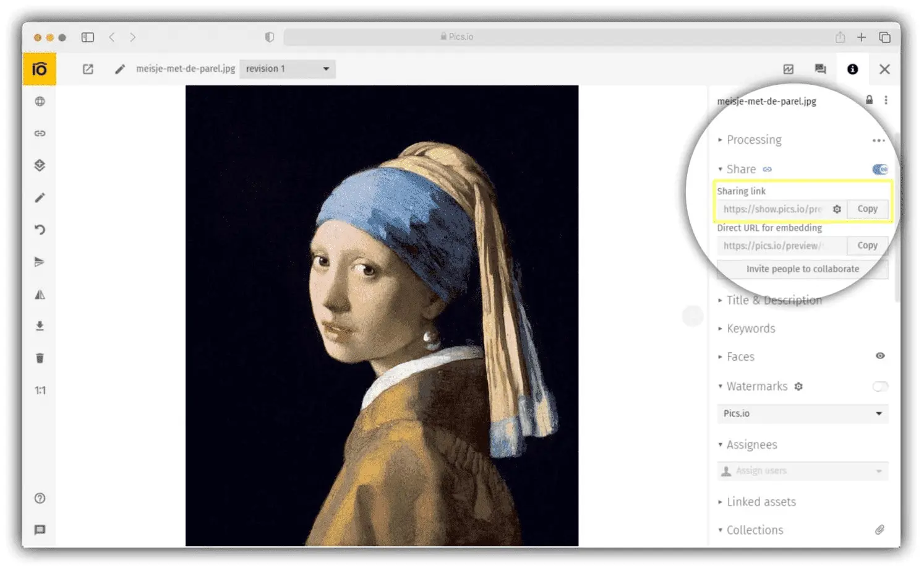Toggle the browser sidebar icon
The image size is (924, 570).
[x=88, y=37]
